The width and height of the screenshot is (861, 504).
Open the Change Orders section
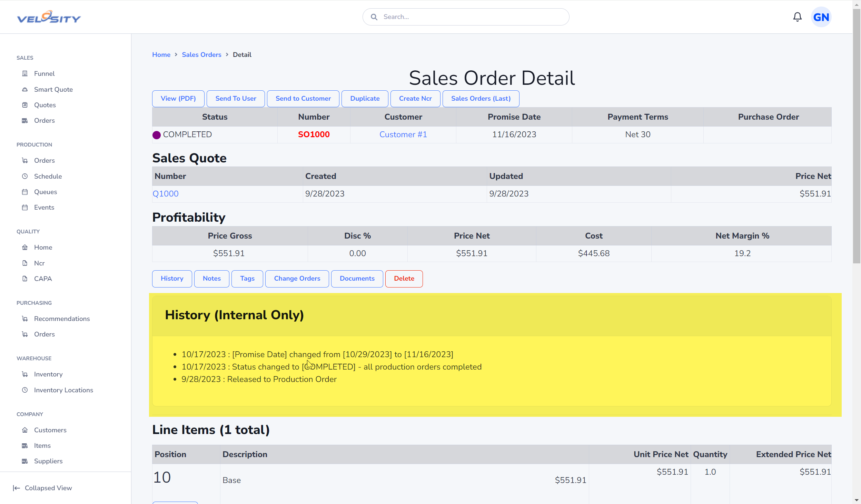[x=297, y=279]
